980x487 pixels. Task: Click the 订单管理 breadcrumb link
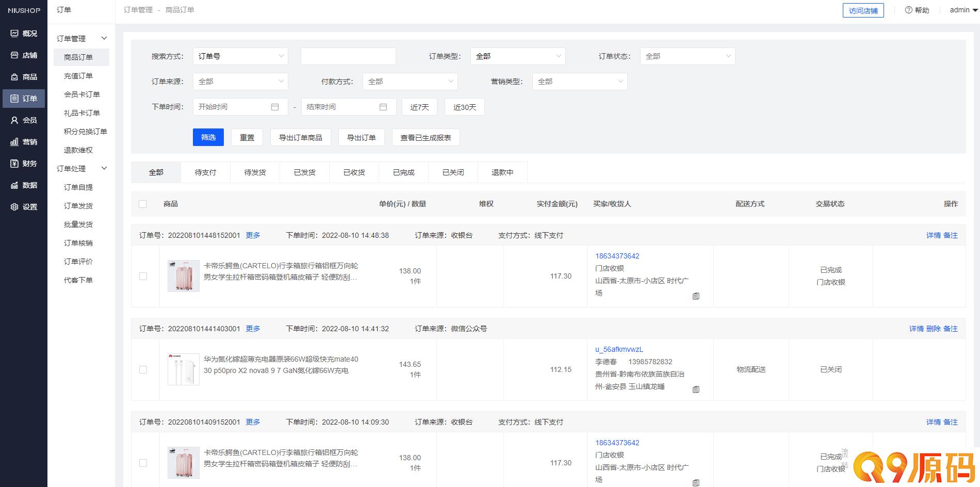[138, 10]
